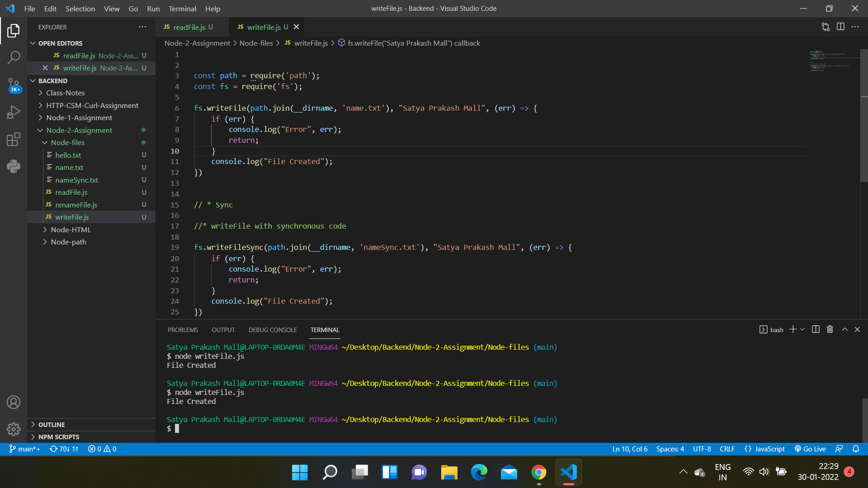
Task: Open editor More Actions ellipsis menu
Action: click(x=855, y=27)
